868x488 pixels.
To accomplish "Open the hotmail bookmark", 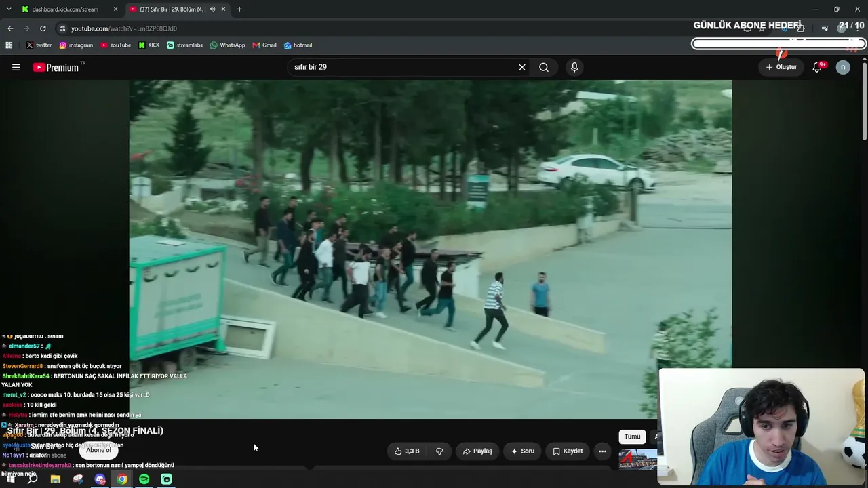I will point(298,45).
